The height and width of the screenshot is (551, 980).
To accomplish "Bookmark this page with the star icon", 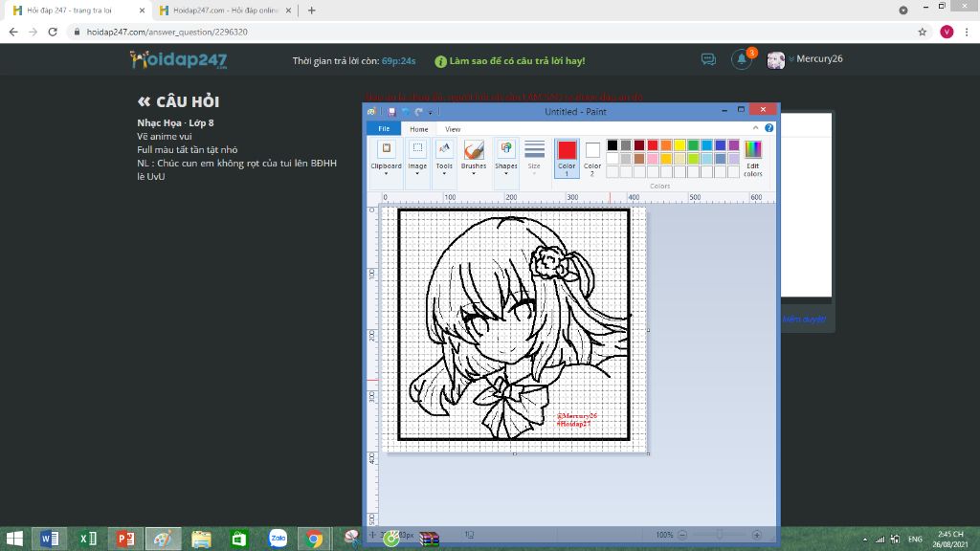I will point(922,32).
